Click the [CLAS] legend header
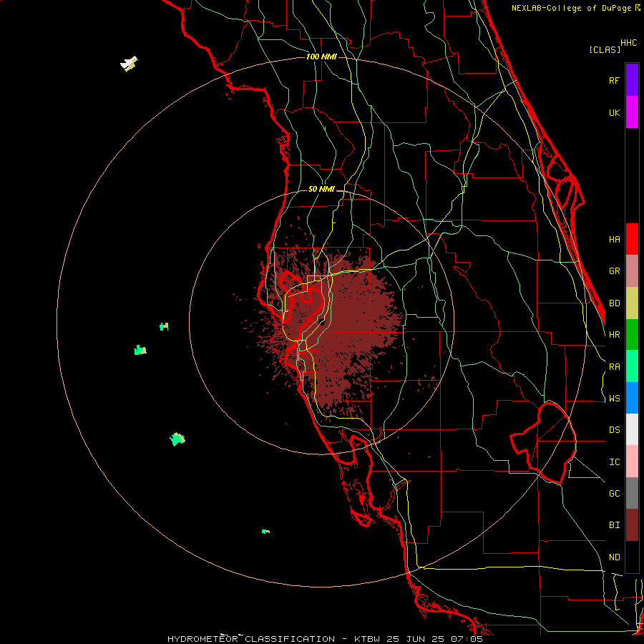 [605, 50]
